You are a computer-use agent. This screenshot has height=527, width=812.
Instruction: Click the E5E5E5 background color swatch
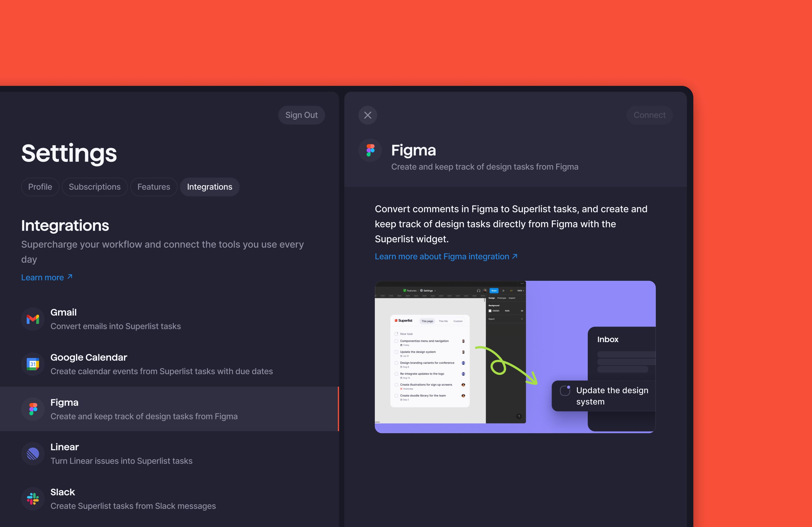490,311
